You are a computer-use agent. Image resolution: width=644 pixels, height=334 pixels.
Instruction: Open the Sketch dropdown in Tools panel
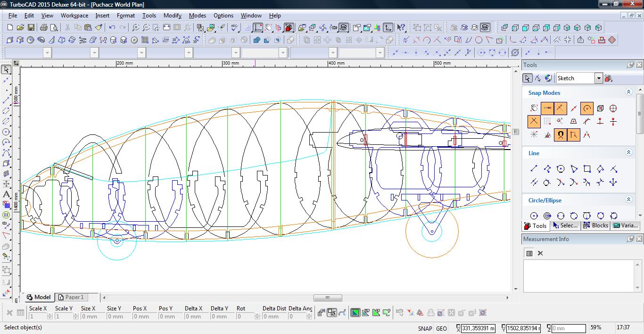598,78
